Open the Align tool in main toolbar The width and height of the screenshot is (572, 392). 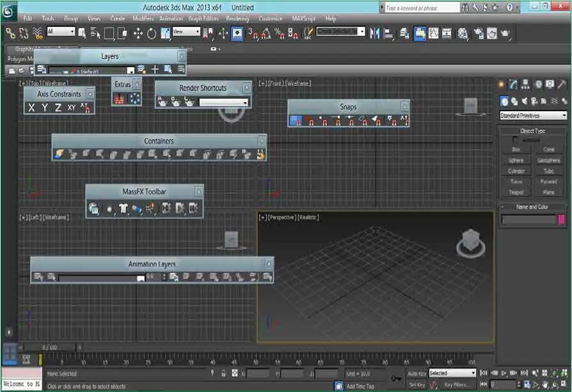(388, 33)
